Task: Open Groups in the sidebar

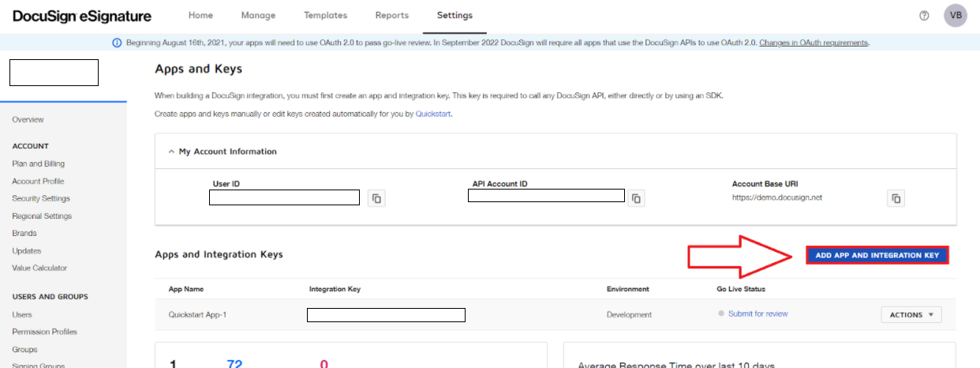Action: [24, 350]
